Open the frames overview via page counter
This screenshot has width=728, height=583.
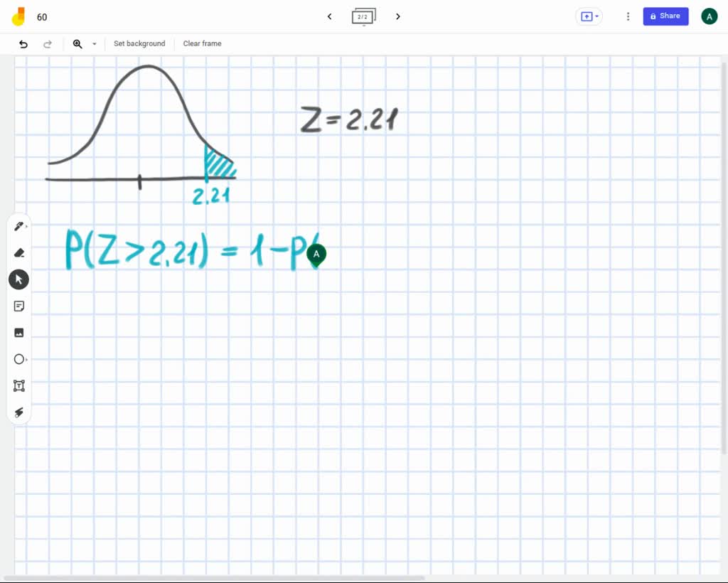pyautogui.click(x=363, y=16)
